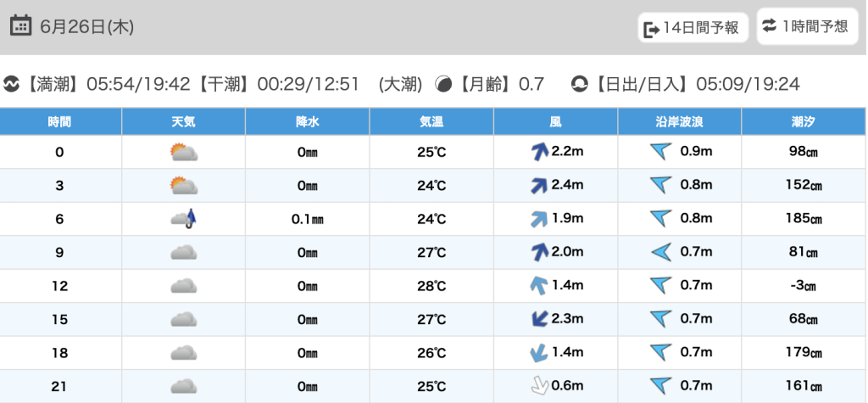The height and width of the screenshot is (403, 868).
Task: Click the wind arrow next to 2.2m
Action: click(537, 153)
